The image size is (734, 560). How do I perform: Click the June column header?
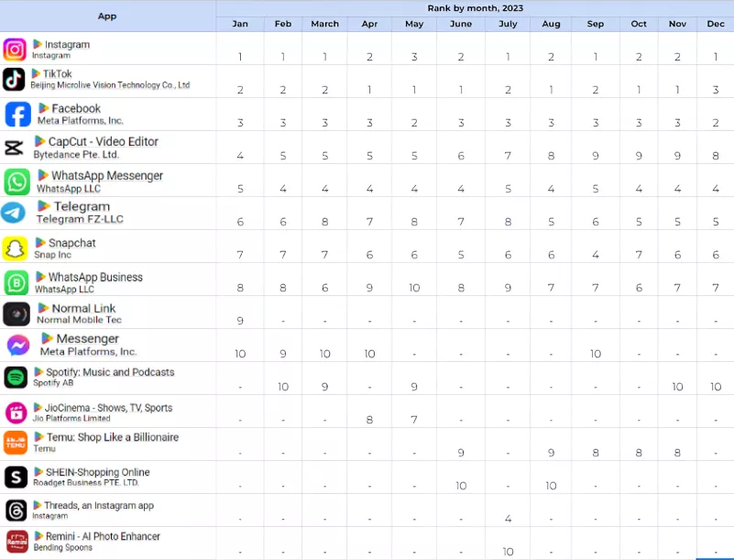(461, 24)
